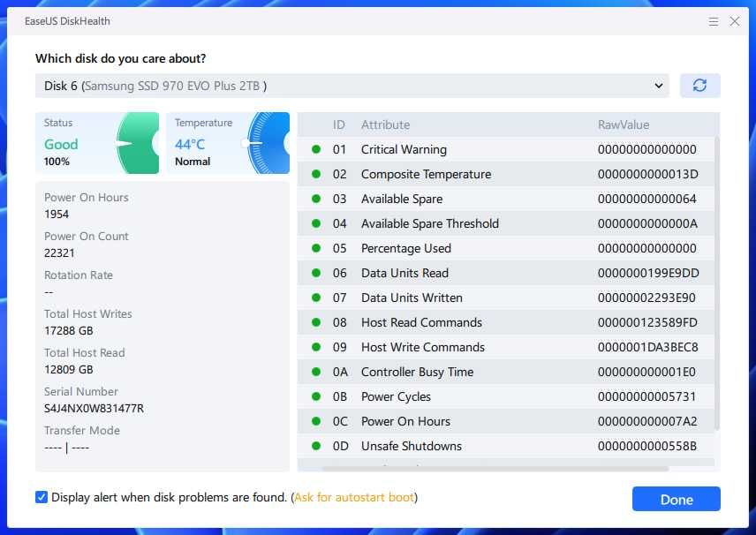Select the Composite Temperature attribute name
756x535 pixels.
(426, 174)
